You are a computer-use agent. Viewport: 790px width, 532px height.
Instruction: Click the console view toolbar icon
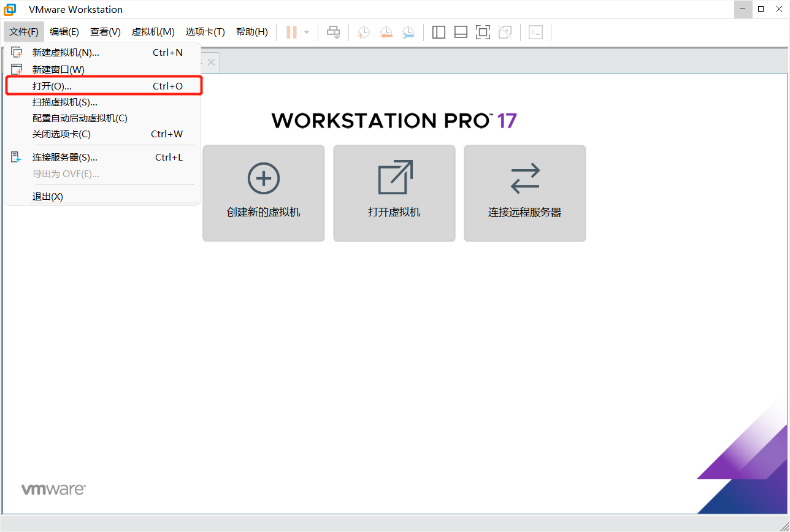coord(535,32)
